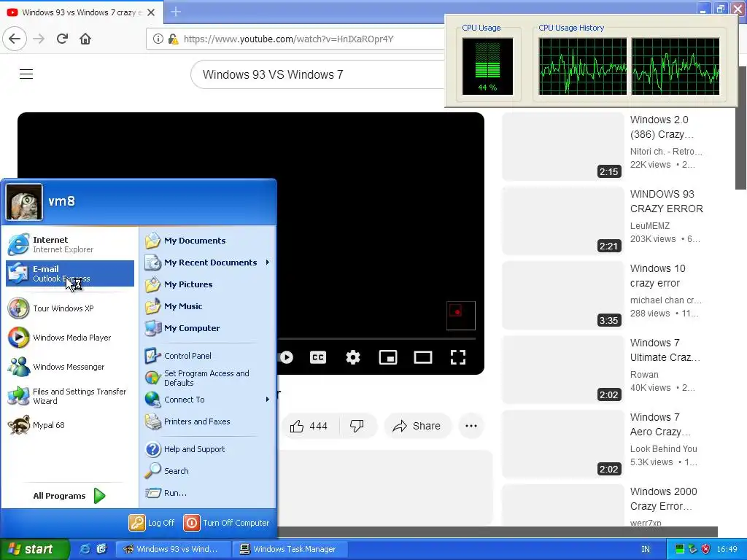This screenshot has height=560, width=747.
Task: Switch to Windows 93 vs Wind... taskbar item
Action: [173, 549]
